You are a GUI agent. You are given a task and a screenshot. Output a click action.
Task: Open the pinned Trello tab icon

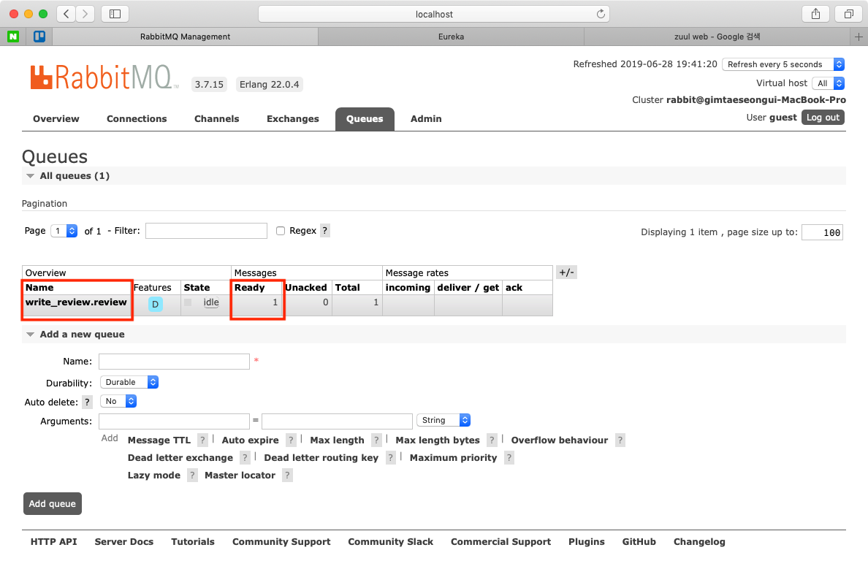[x=39, y=36]
